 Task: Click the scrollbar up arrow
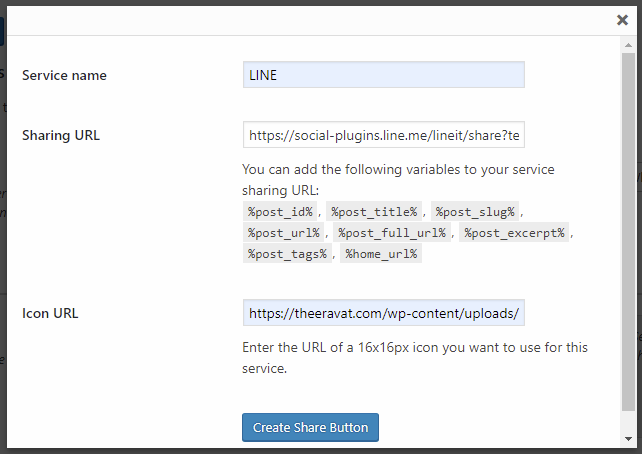(x=628, y=45)
